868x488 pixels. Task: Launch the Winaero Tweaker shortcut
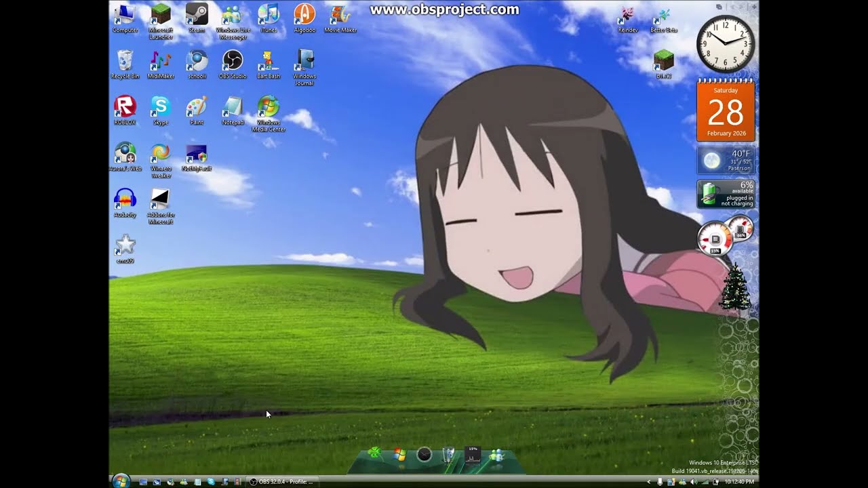pos(161,159)
